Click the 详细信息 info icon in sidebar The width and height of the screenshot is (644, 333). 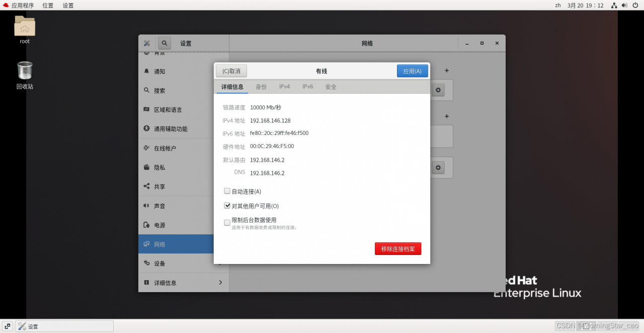coord(146,283)
